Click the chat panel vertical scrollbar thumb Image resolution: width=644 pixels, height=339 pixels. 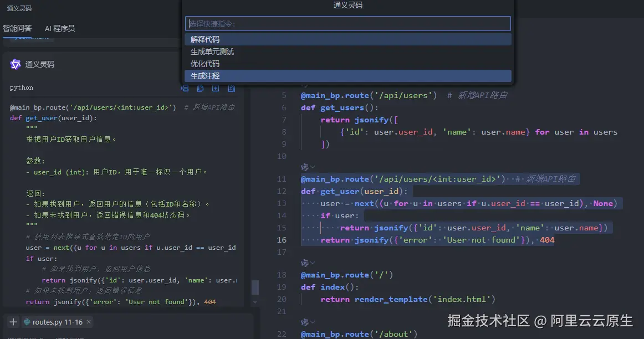255,287
